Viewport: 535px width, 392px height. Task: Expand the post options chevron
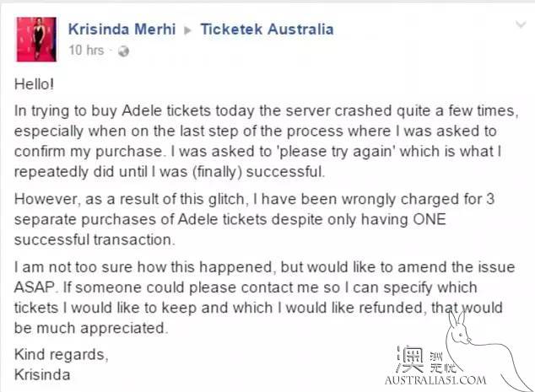(521, 24)
